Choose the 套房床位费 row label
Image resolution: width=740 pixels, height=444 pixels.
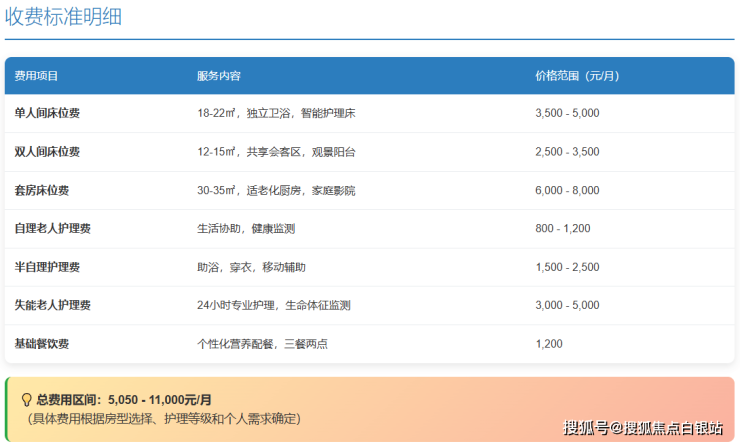coord(41,190)
